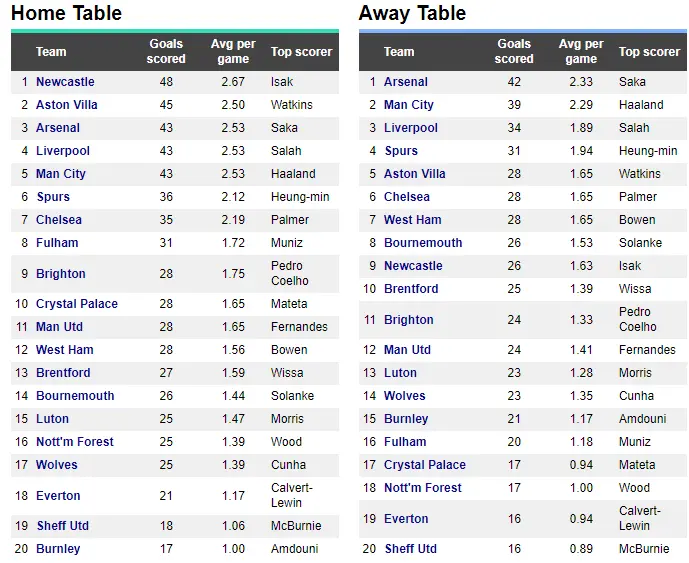Click Home Table's Goals scored column header
Screen dimensions: 689x563
click(166, 51)
